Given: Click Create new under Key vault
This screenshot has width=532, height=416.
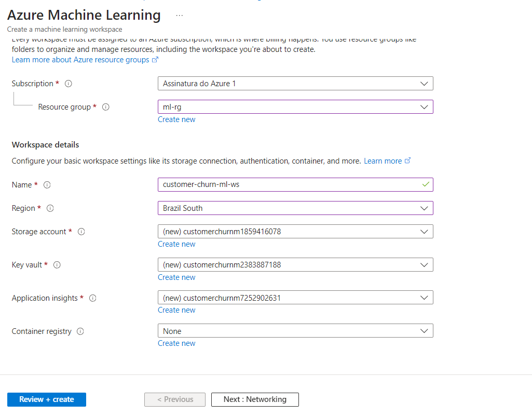Looking at the screenshot, I should pos(176,277).
